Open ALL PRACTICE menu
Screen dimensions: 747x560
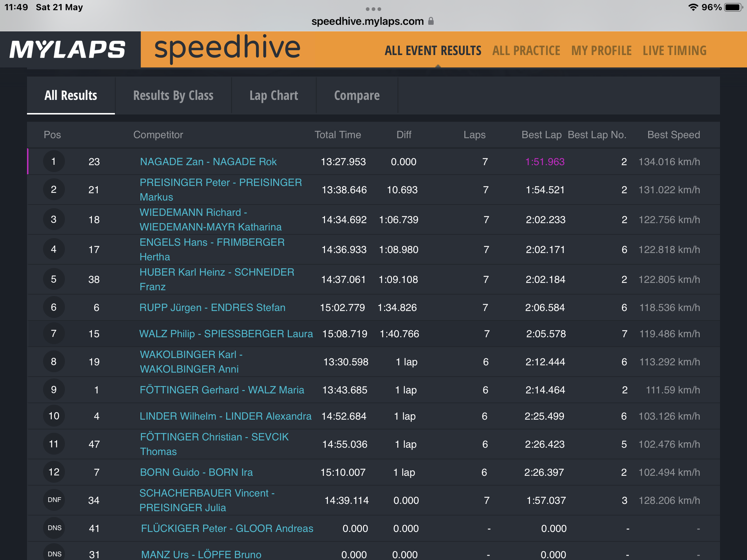tap(526, 50)
